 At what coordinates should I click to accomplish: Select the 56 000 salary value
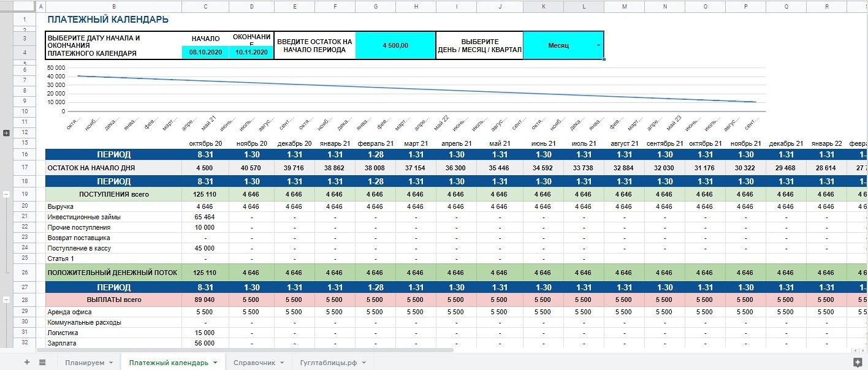pyautogui.click(x=205, y=343)
